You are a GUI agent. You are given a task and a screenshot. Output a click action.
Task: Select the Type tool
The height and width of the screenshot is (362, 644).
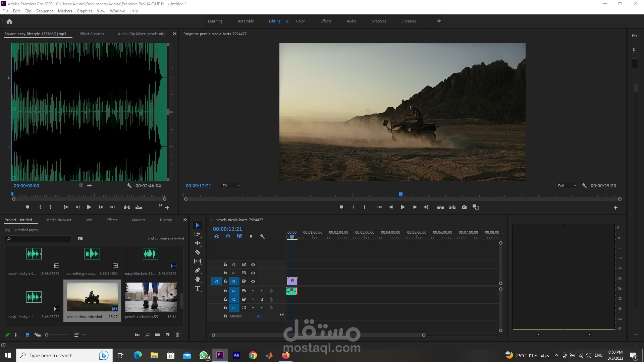click(198, 288)
